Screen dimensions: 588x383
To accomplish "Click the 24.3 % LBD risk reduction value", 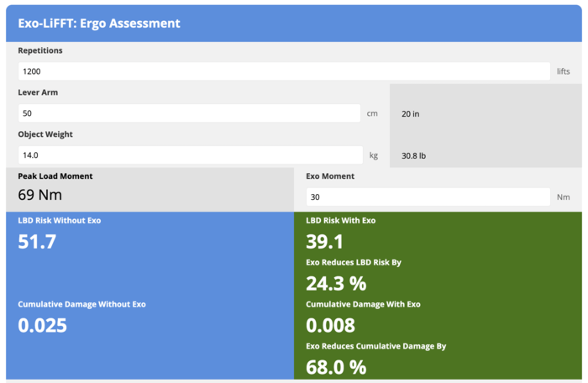I will click(336, 283).
